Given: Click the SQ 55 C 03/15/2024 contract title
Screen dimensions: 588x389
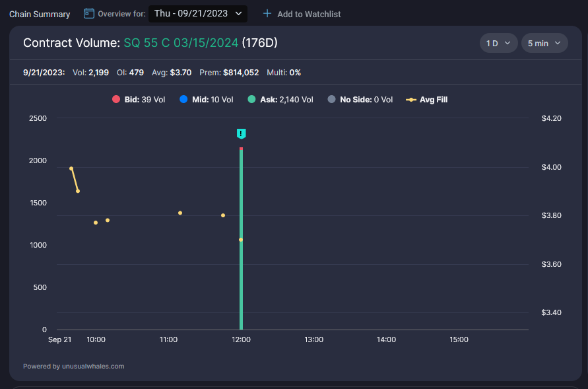Looking at the screenshot, I should [181, 43].
